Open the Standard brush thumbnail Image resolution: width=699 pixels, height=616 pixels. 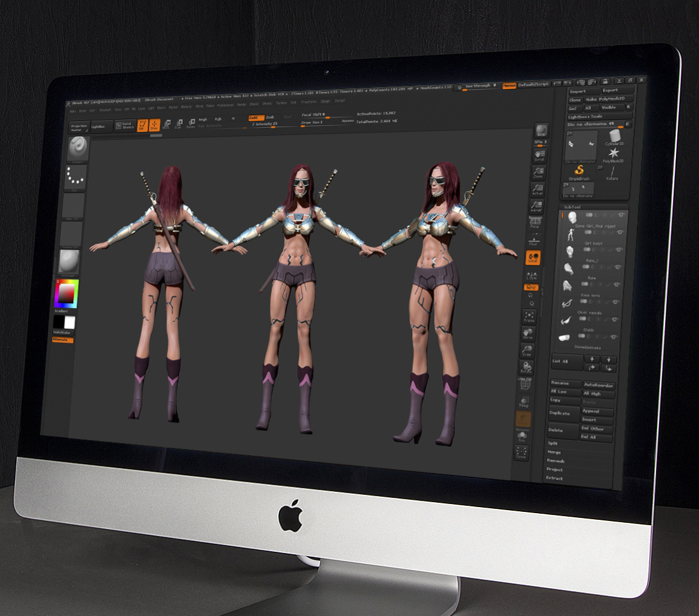79,148
